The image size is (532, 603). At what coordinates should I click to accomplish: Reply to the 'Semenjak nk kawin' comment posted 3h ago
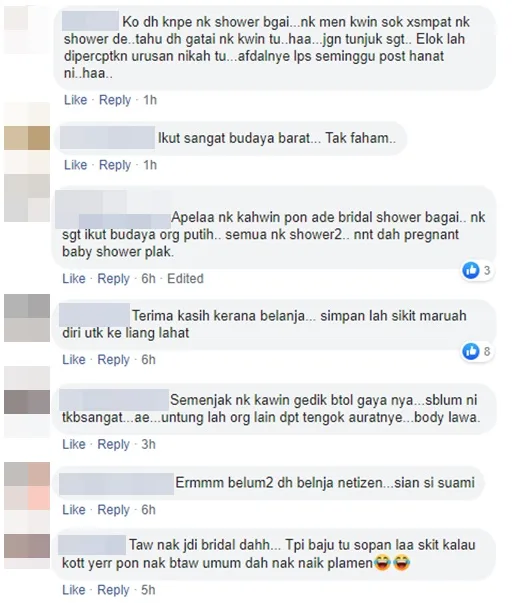[113, 444]
